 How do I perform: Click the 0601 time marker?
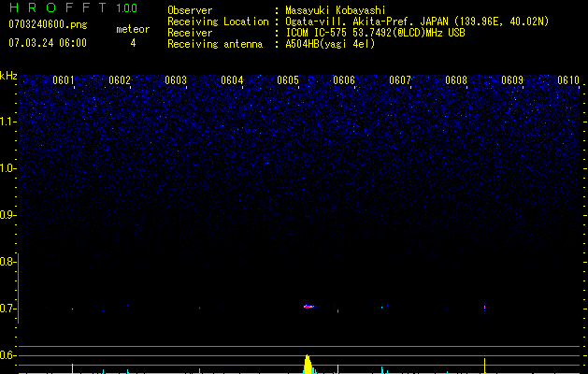tap(64, 80)
